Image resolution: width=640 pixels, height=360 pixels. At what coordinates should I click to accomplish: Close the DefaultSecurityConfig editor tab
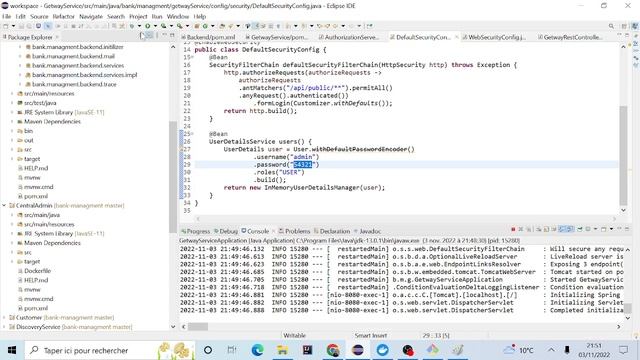click(x=456, y=37)
